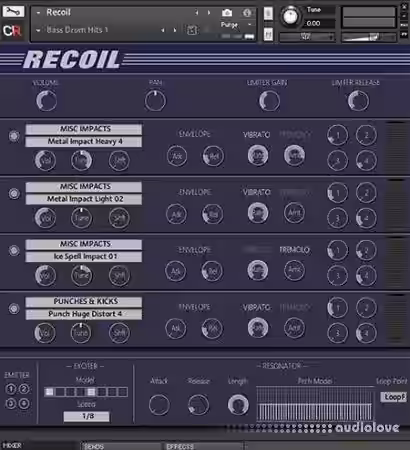The width and height of the screenshot is (410, 450).
Task: Click Shift knob of Metal Impact Light 02
Action: pos(119,218)
